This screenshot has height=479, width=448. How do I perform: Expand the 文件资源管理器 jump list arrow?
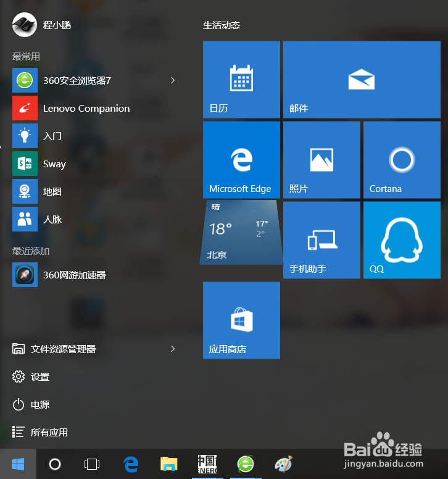point(173,349)
